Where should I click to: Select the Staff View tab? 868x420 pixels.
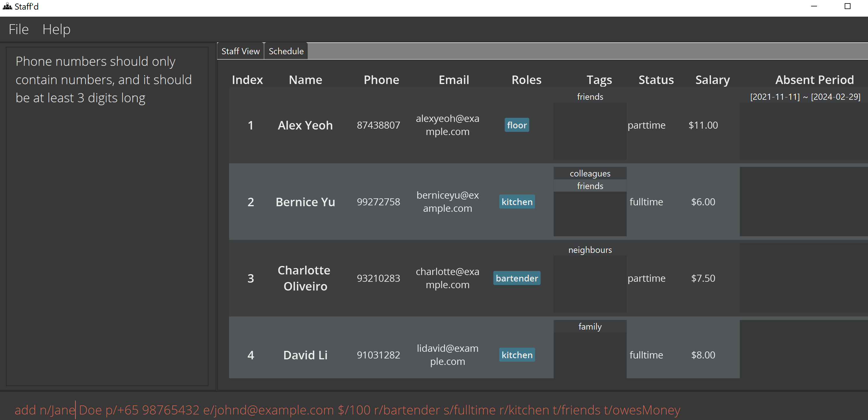click(240, 51)
